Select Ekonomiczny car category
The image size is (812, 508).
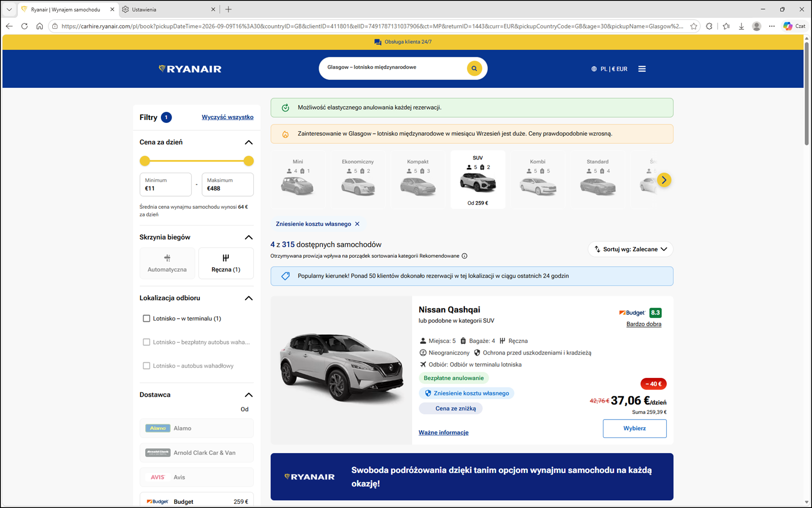(358, 180)
